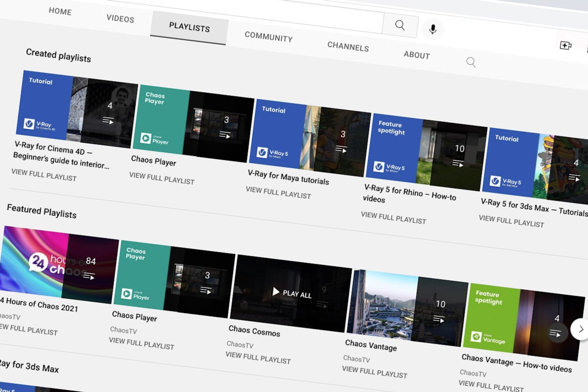Click the playlist queue icon on Chaos Vantage thumbnail

[x=439, y=319]
